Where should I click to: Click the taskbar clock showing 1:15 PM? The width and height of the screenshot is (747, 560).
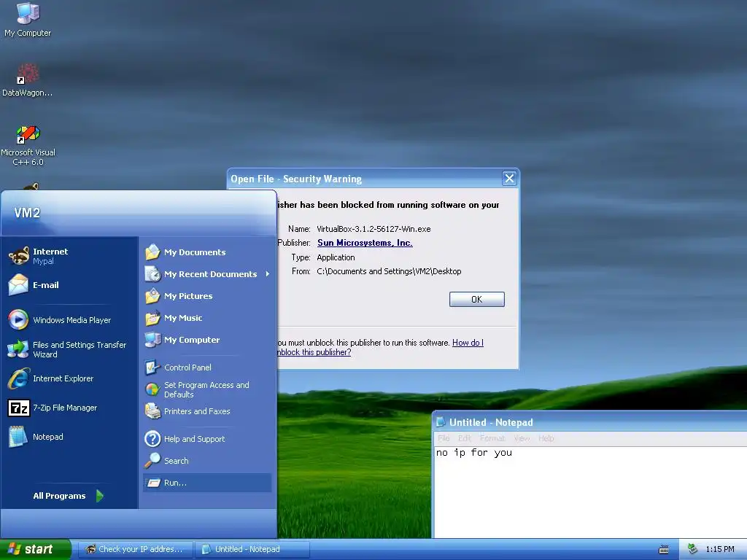(x=720, y=549)
